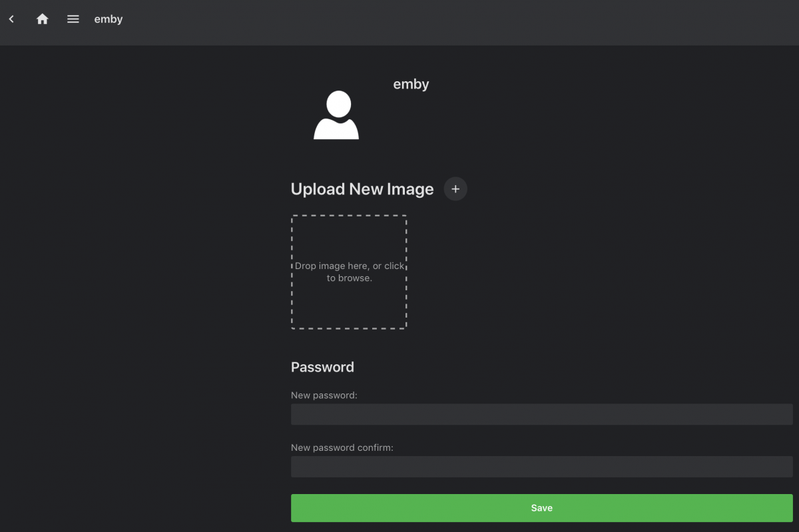Focus the New password confirm field
This screenshot has width=799, height=532.
541,467
